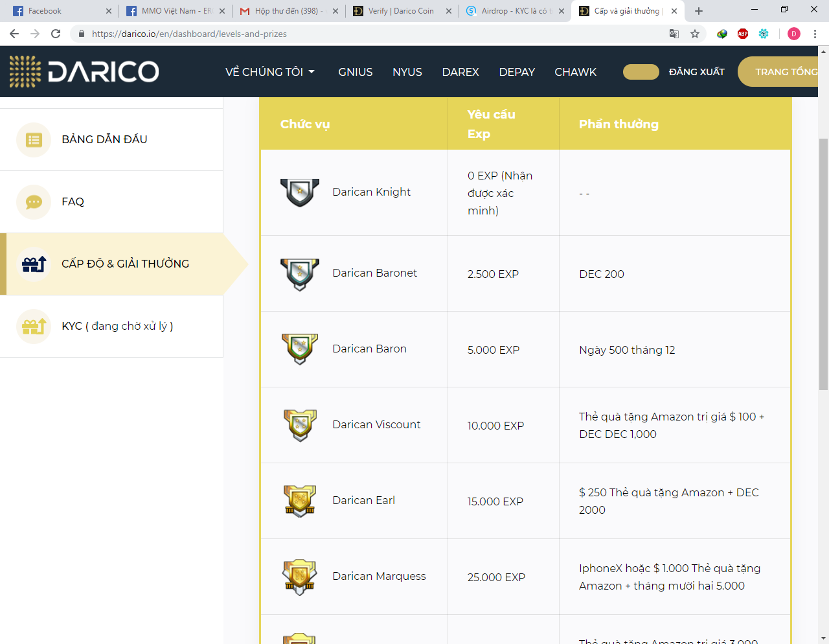View site security lock information
This screenshot has height=644, width=829.
pos(81,34)
